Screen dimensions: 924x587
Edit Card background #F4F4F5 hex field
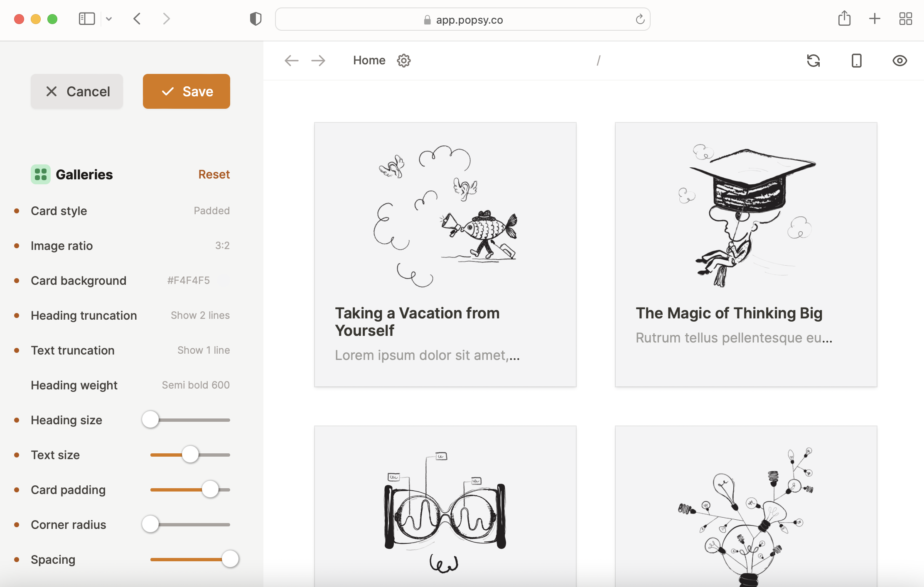(189, 281)
